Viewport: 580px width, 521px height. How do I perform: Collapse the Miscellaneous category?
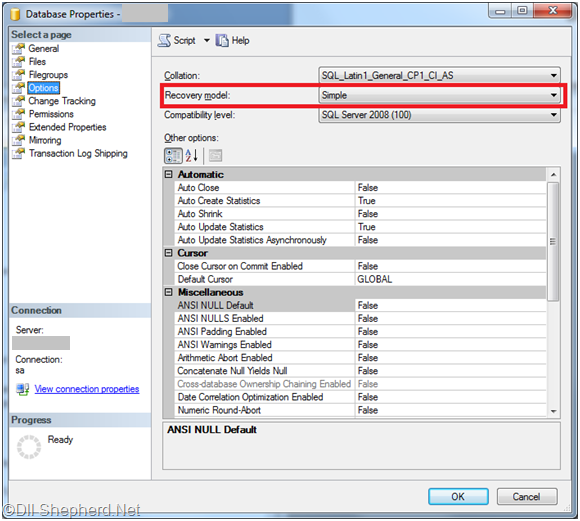[x=169, y=292]
